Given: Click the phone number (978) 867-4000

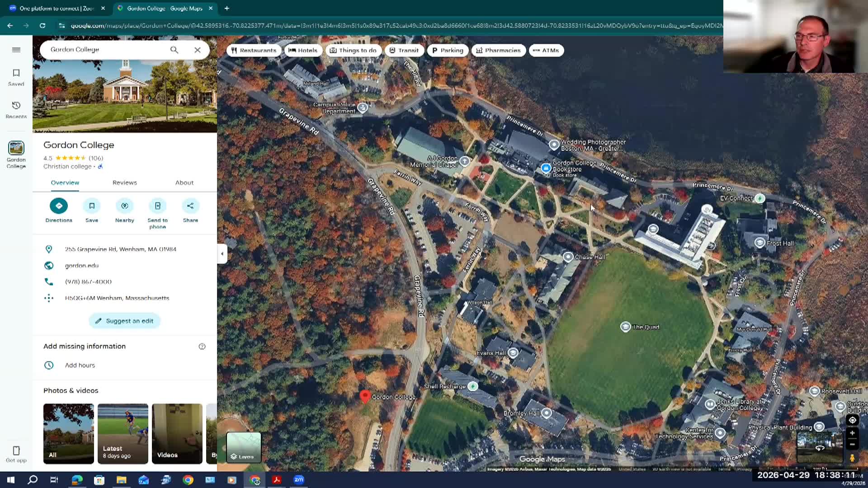Looking at the screenshot, I should [x=88, y=282].
